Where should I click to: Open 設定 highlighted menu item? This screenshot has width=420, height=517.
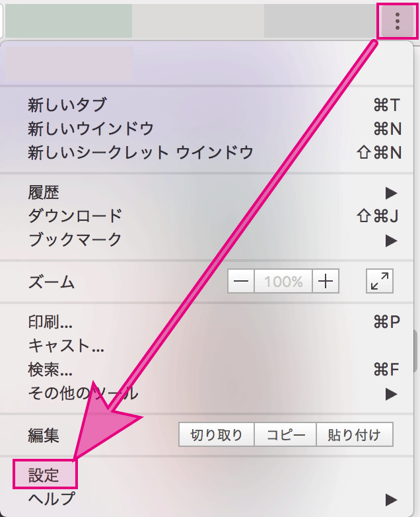(45, 475)
